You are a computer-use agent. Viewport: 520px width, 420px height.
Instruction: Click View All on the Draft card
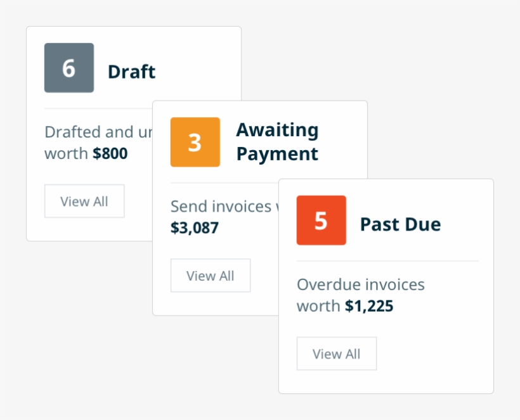[x=84, y=201]
